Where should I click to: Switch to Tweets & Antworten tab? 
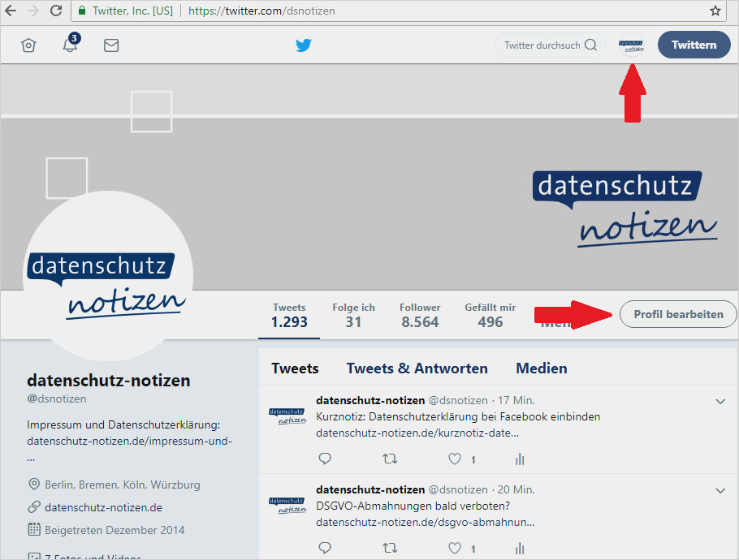[x=417, y=368]
